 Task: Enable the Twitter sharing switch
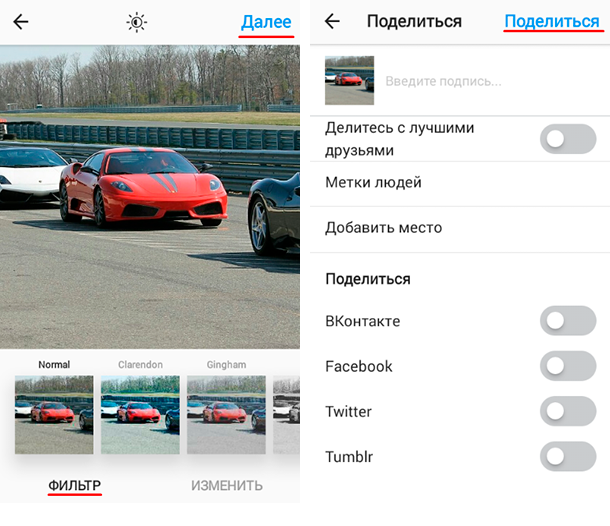(x=568, y=411)
